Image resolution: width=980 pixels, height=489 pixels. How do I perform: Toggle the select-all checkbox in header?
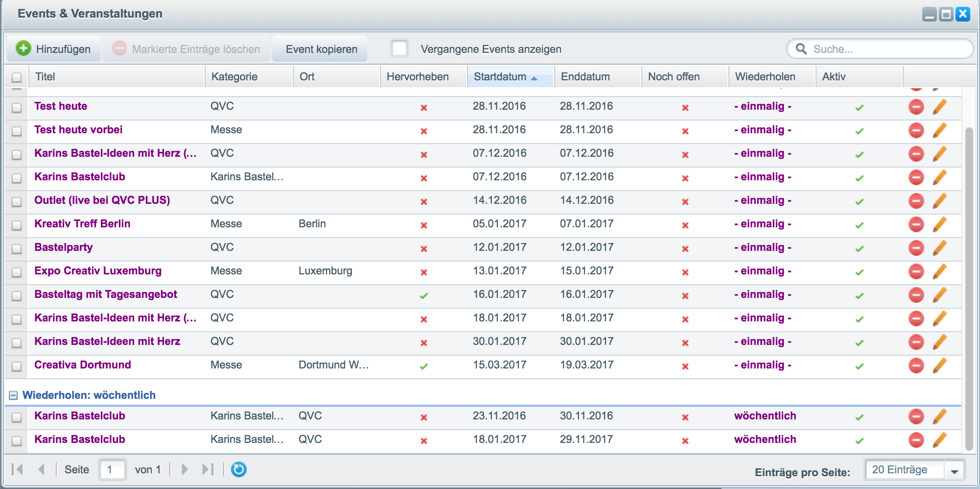click(x=17, y=77)
